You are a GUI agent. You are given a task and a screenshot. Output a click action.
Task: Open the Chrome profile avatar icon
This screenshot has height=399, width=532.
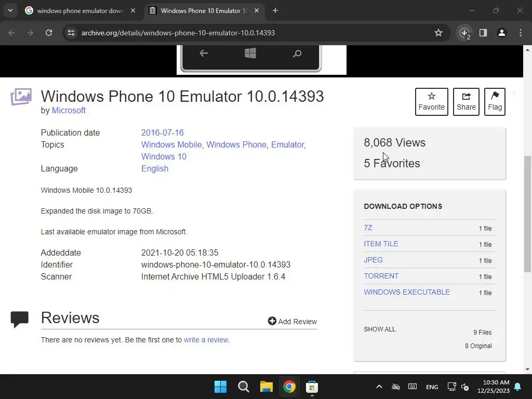tap(501, 33)
